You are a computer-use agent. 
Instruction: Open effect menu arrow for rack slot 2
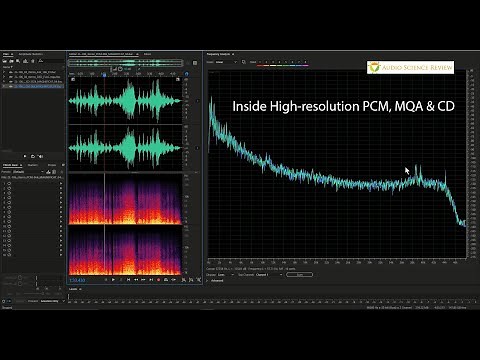(x=61, y=188)
